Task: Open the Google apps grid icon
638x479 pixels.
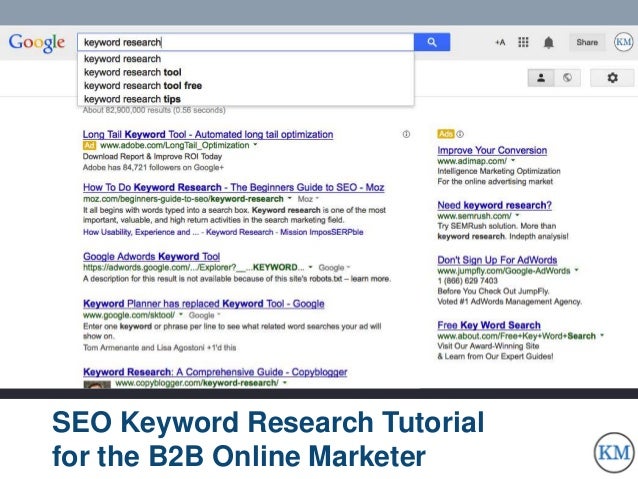Action: 523,42
